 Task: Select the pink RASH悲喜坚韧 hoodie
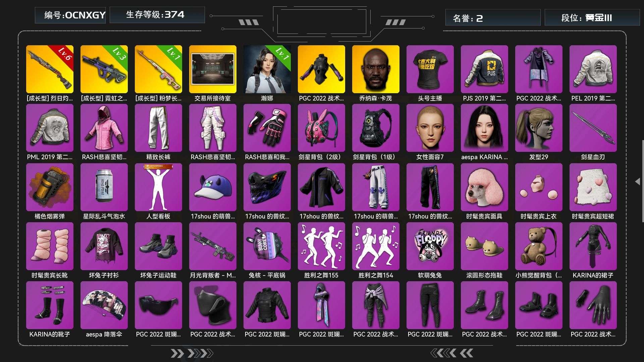[x=104, y=128]
